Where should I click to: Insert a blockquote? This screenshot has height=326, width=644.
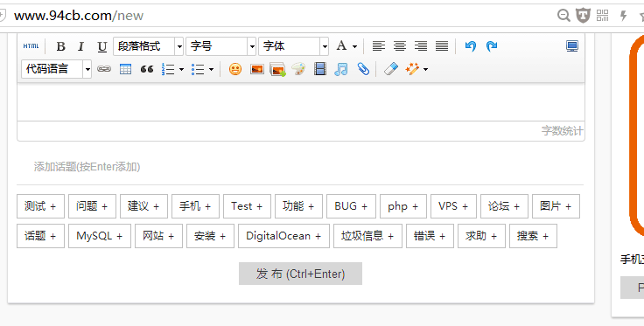147,69
